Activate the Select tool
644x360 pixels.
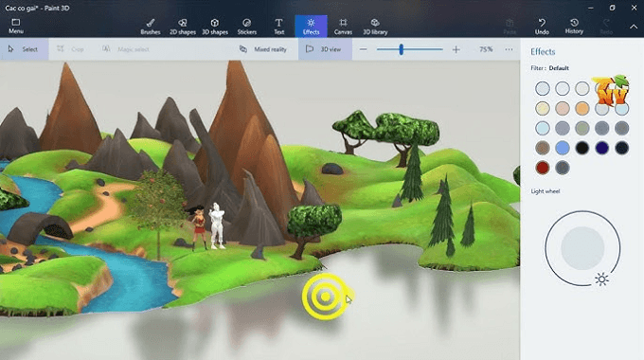tap(24, 49)
